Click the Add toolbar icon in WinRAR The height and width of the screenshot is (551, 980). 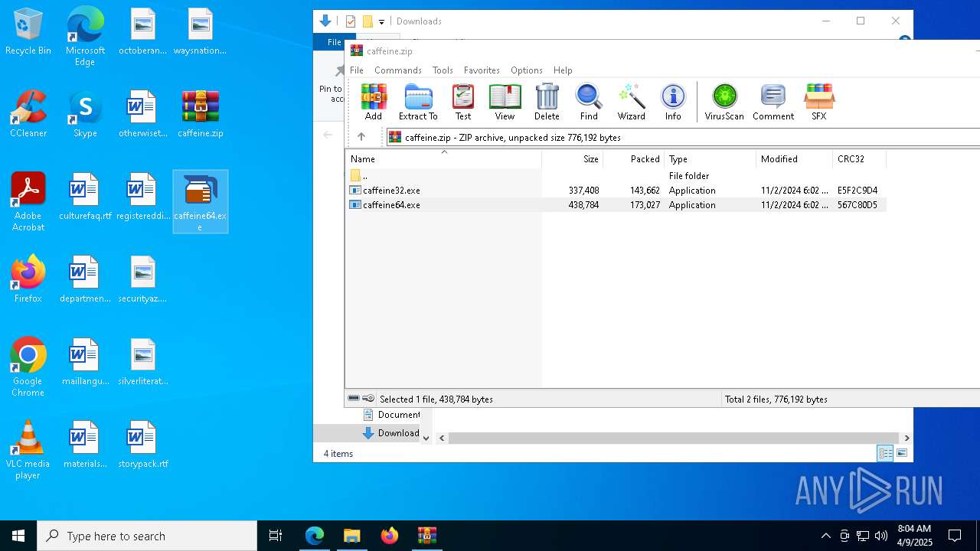(x=374, y=103)
